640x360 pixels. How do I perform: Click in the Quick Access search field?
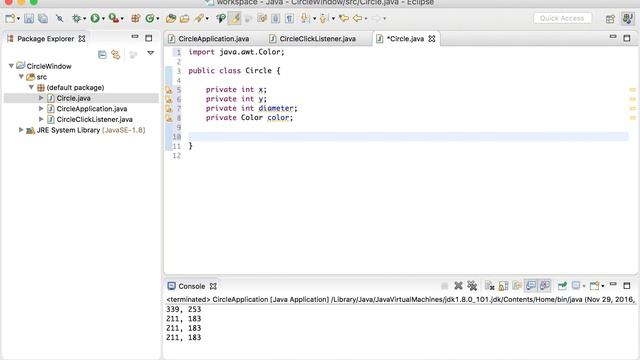[x=562, y=18]
